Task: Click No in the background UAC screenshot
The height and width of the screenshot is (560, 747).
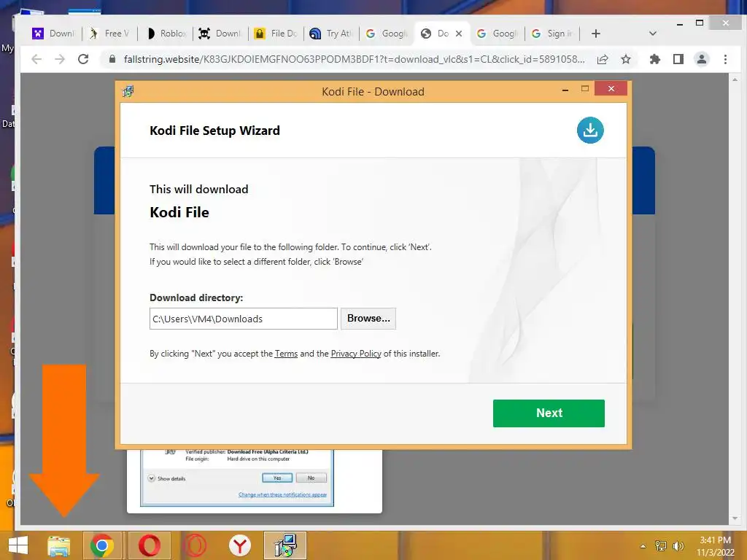Action: point(311,478)
